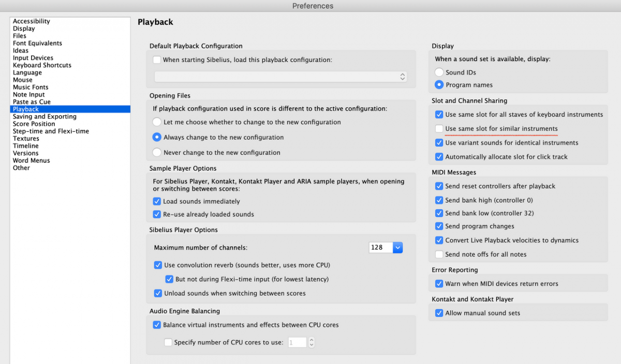Uncheck Warn when MIDI devices return errors
This screenshot has height=364, width=621.
point(439,284)
